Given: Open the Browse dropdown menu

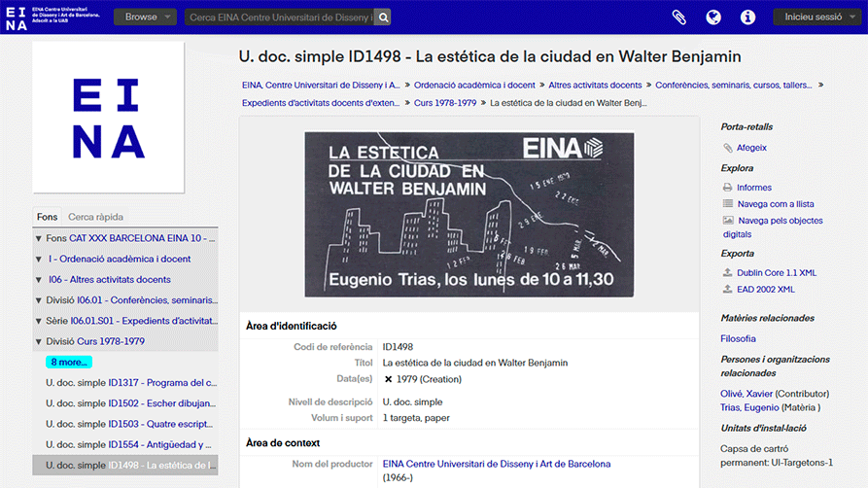Looking at the screenshot, I should tap(145, 17).
